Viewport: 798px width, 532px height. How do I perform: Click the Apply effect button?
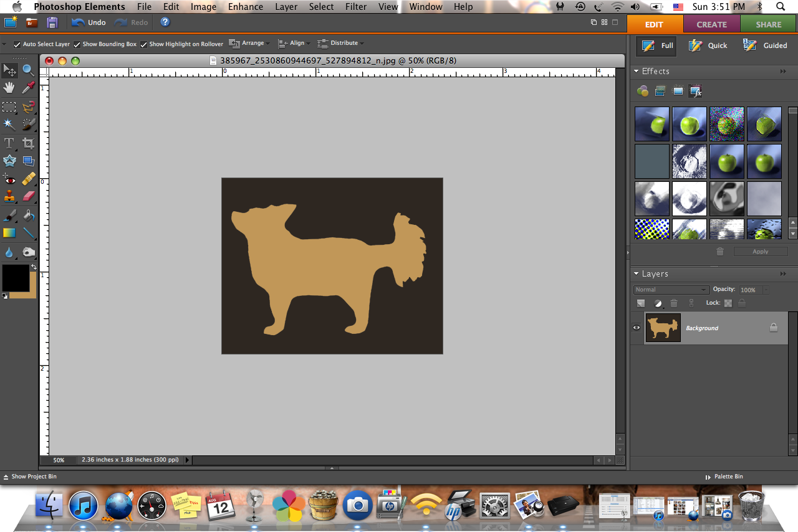(761, 252)
